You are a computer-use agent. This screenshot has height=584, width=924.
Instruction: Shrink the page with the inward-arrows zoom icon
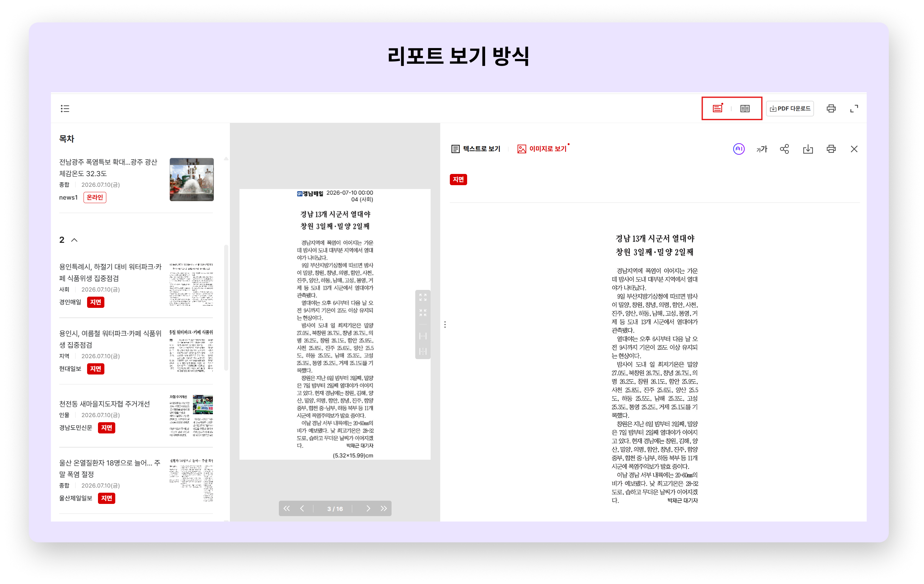point(423,313)
